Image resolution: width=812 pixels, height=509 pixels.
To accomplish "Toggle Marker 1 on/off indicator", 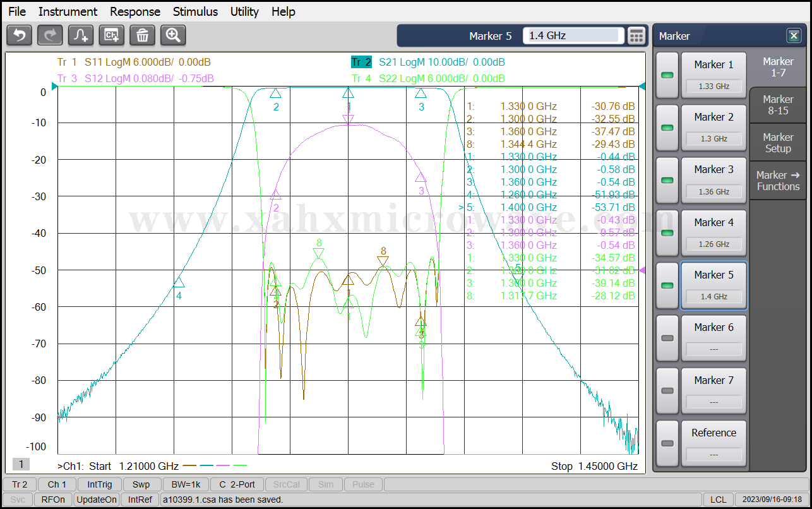I will (667, 75).
